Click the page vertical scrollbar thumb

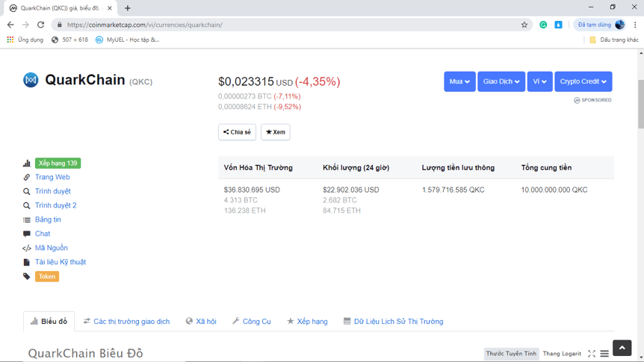[641, 104]
